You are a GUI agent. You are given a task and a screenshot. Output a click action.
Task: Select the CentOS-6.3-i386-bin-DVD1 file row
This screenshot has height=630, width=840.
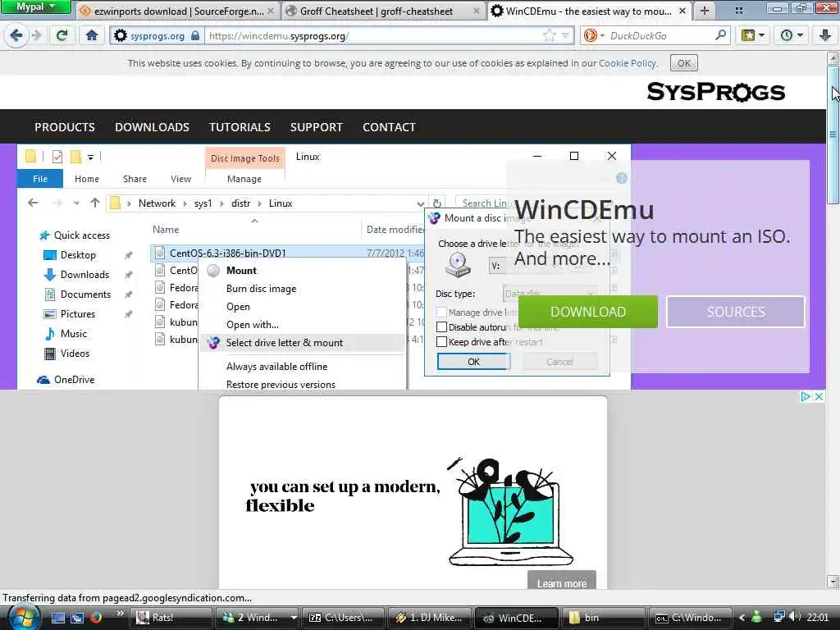287,253
